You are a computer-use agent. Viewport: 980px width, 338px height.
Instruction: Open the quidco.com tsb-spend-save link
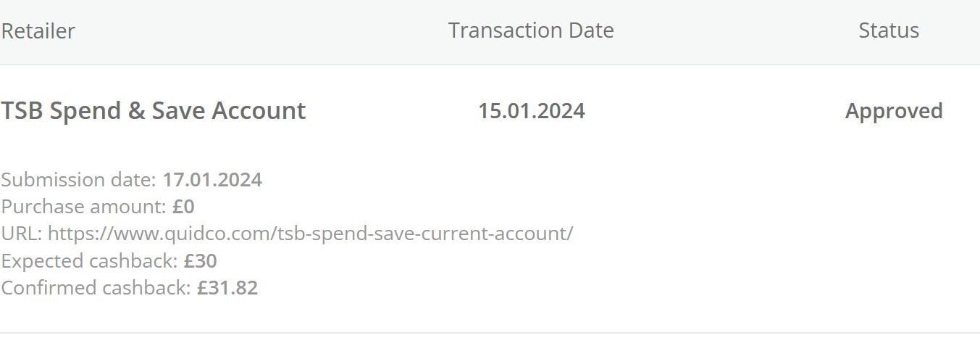(310, 234)
